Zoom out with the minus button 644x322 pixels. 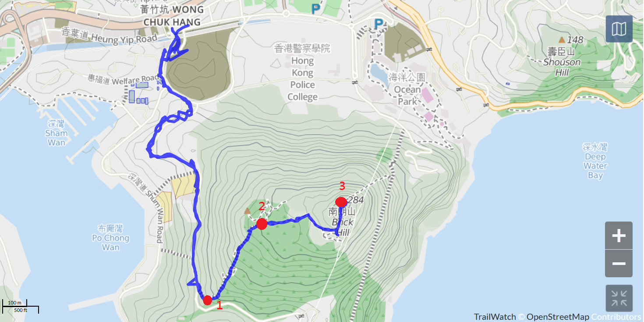[x=619, y=263]
